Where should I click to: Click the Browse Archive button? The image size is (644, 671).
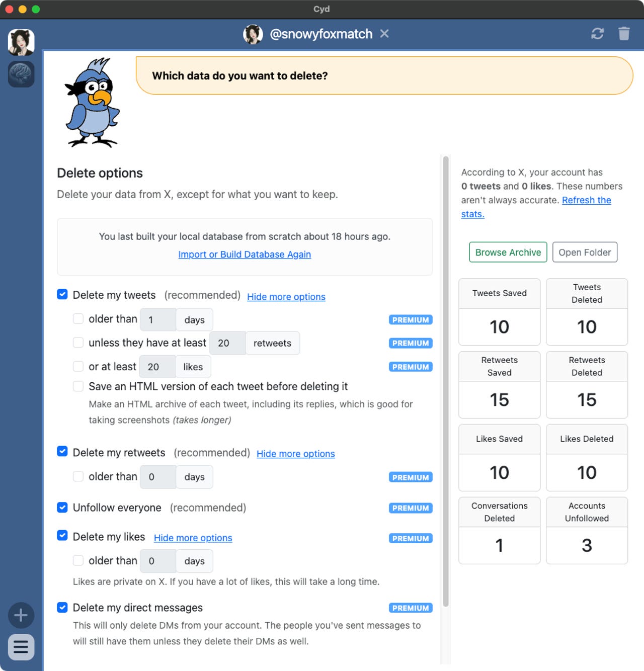point(508,252)
